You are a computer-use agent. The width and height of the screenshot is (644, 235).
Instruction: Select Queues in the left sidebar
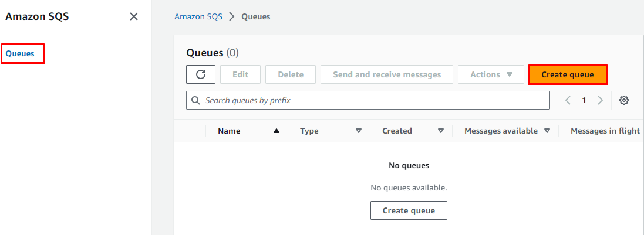[x=20, y=54]
